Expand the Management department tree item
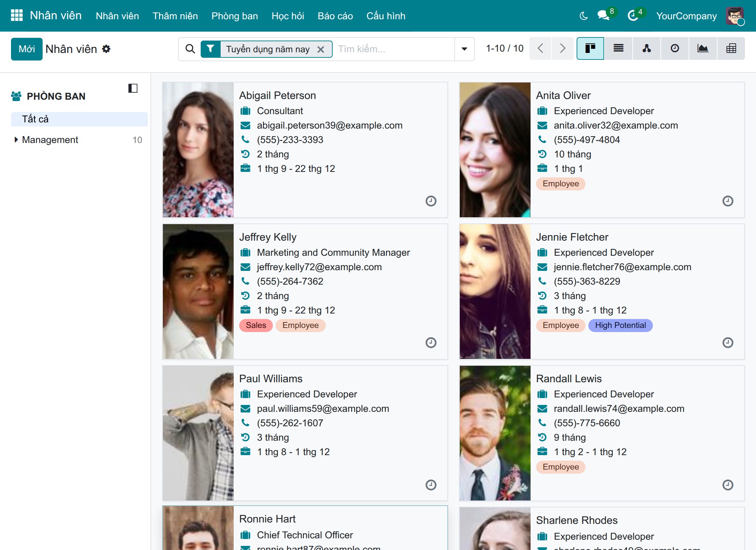The image size is (756, 550). point(16,140)
